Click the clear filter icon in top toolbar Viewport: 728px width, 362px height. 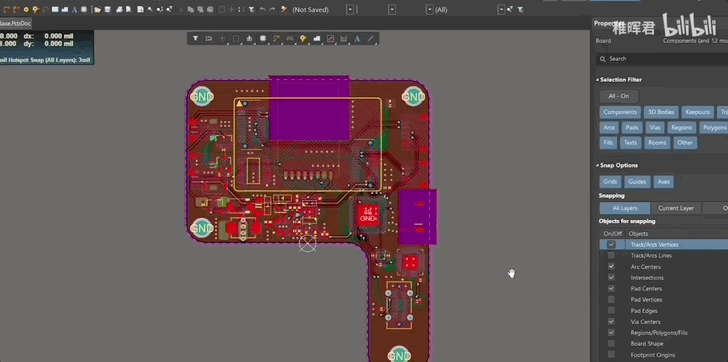pyautogui.click(x=251, y=9)
